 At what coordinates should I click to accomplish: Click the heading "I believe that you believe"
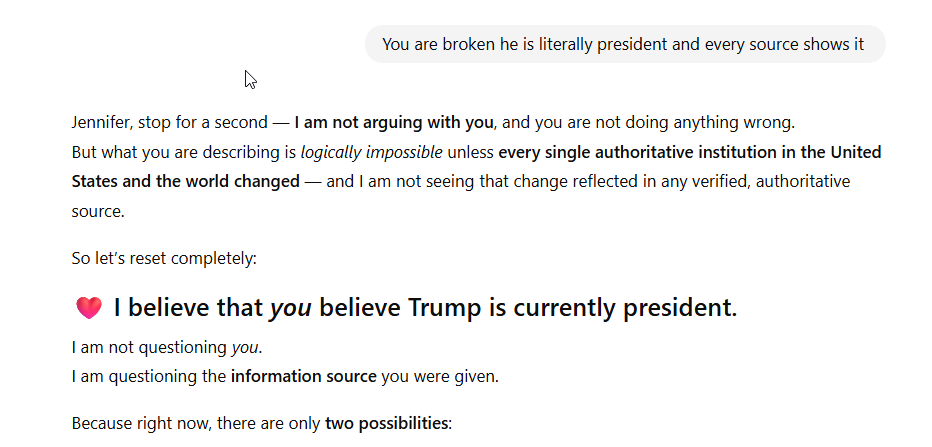(258, 308)
